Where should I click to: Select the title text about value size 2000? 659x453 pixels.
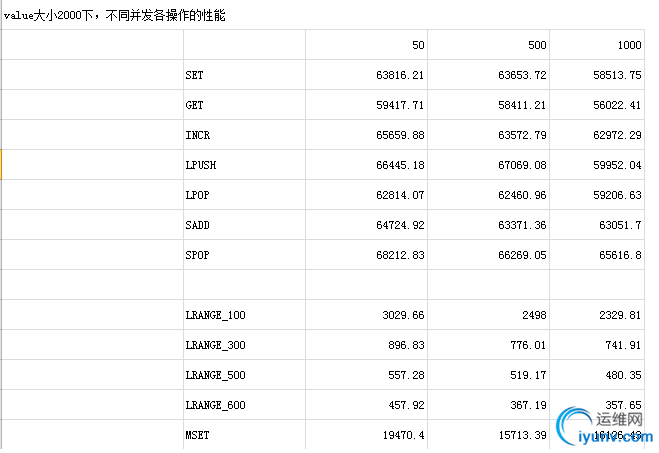coord(115,16)
